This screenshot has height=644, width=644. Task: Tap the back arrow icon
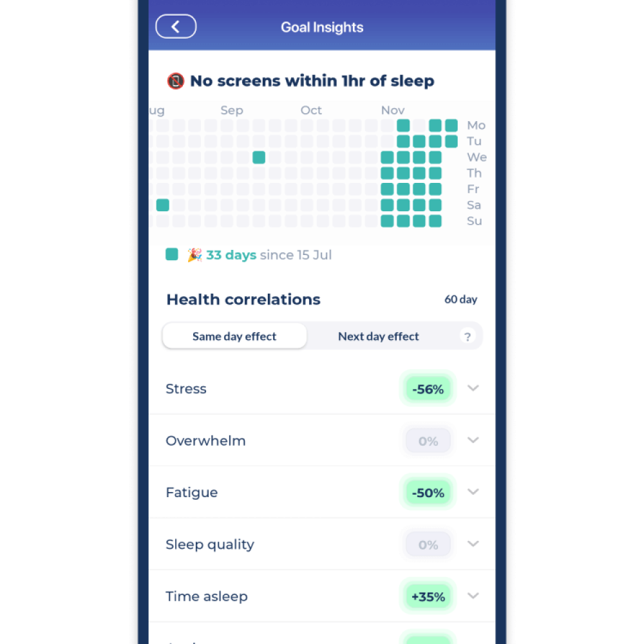pos(176,26)
